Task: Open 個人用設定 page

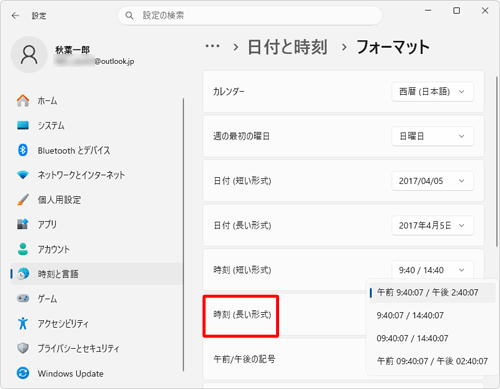Action: (x=97, y=200)
